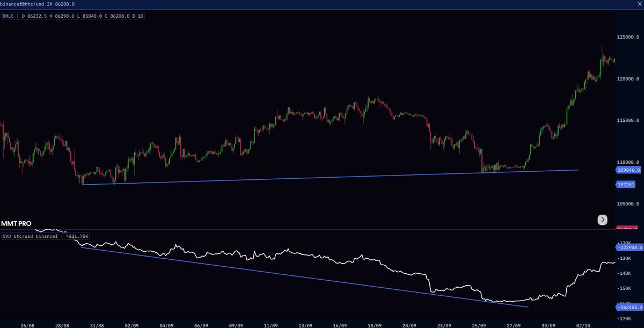This screenshot has height=328, width=644.
Task: Select the OHLC legend box
Action: (x=72, y=16)
